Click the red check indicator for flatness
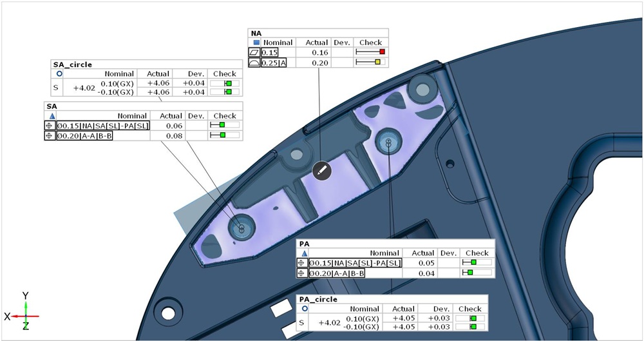The height and width of the screenshot is (341, 644). tap(382, 52)
